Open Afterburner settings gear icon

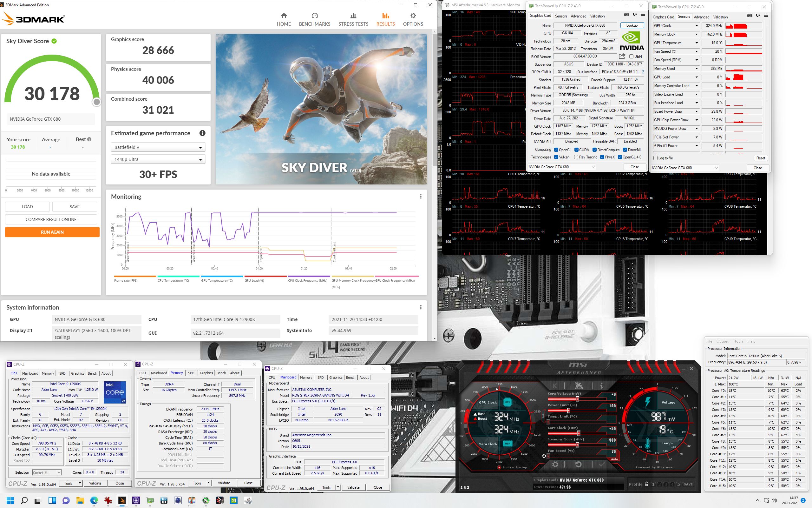555,464
